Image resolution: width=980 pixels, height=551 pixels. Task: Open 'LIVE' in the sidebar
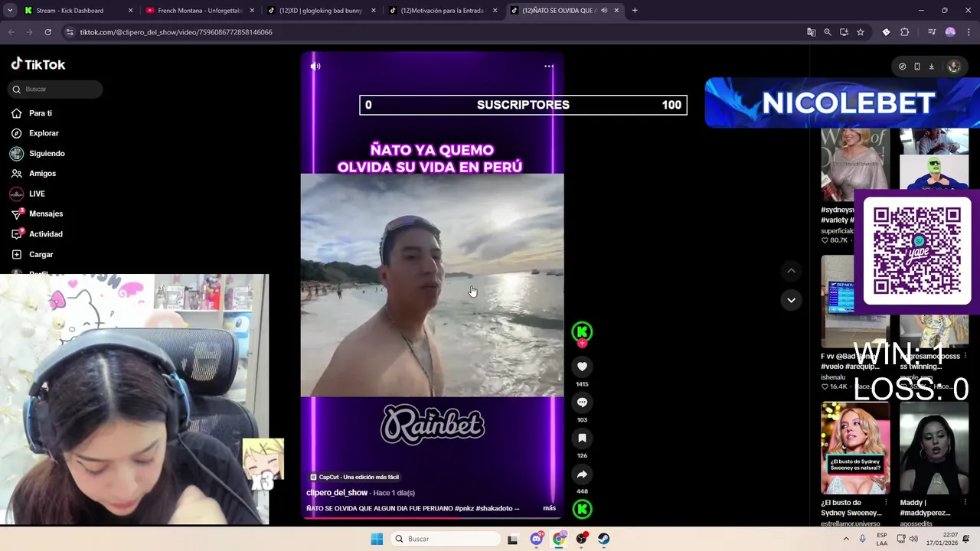tap(37, 194)
